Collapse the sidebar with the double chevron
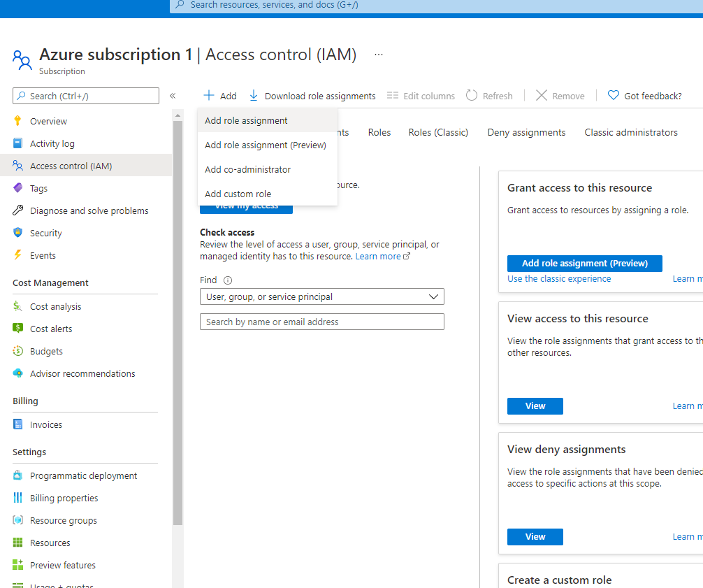Screen dimensions: 703x588 [x=173, y=96]
